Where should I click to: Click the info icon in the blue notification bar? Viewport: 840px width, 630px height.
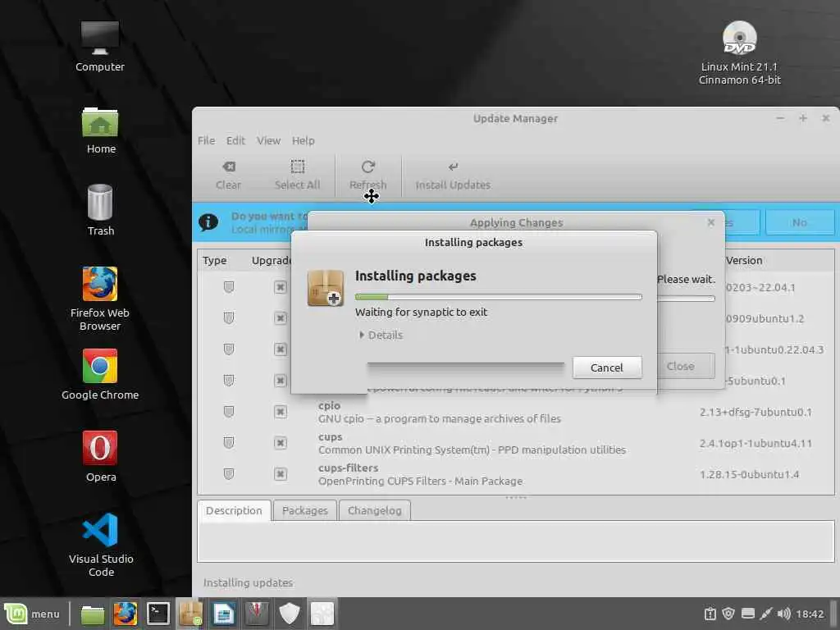point(208,221)
